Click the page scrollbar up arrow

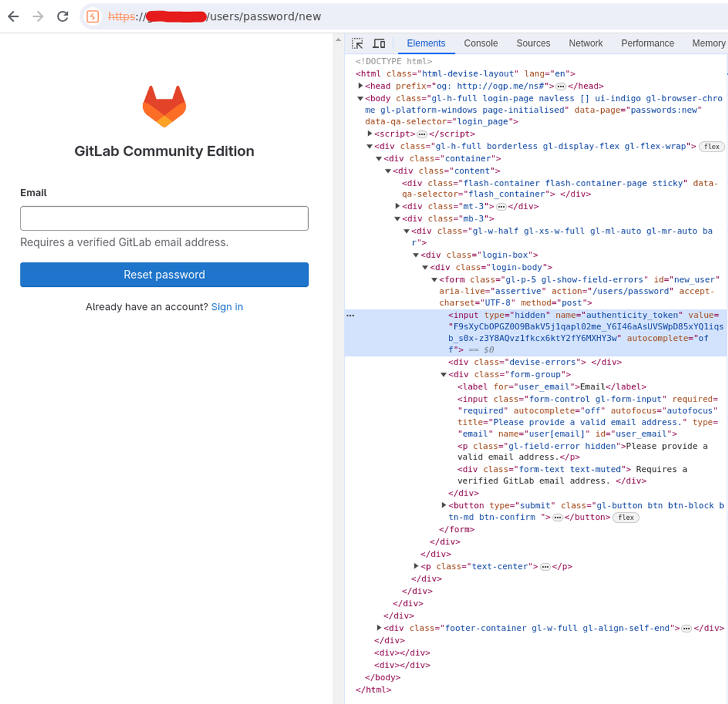coord(339,40)
